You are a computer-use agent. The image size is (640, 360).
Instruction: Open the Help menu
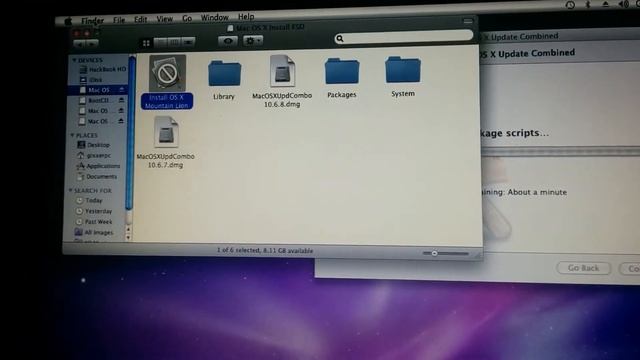(246, 17)
